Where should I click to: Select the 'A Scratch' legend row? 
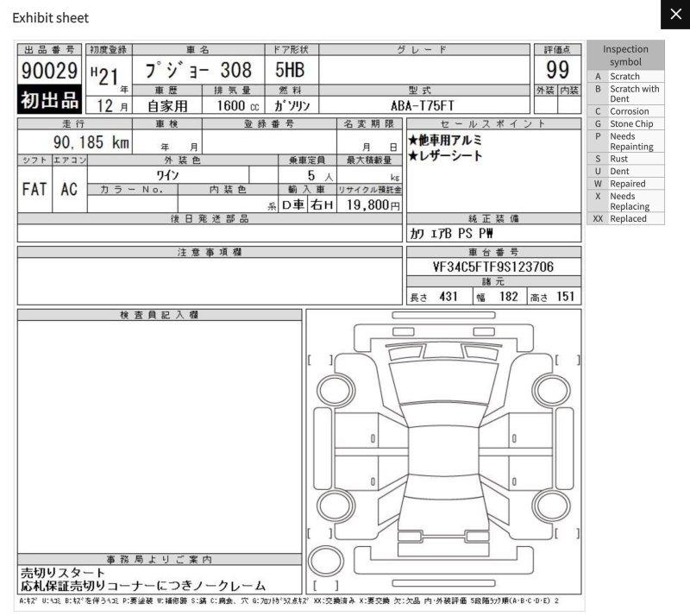(x=625, y=76)
